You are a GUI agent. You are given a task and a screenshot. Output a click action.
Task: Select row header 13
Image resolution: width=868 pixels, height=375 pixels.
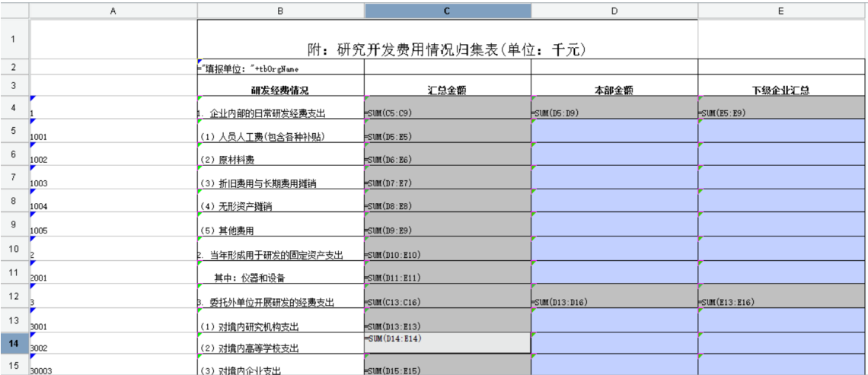pos(14,319)
